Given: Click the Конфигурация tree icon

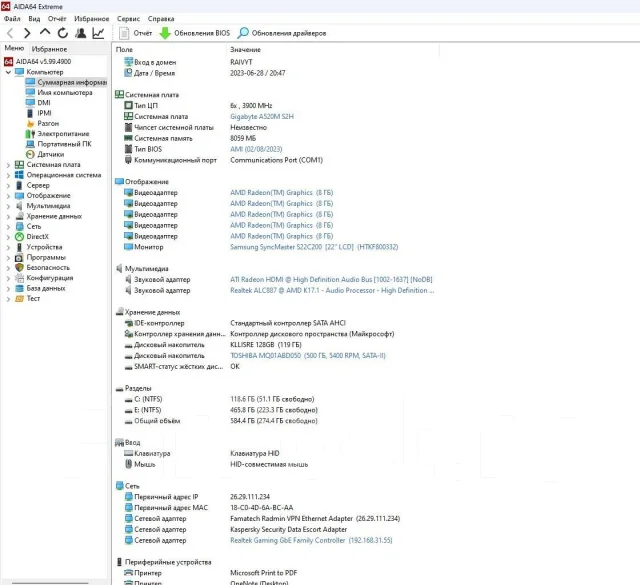Looking at the screenshot, I should pyautogui.click(x=19, y=278).
